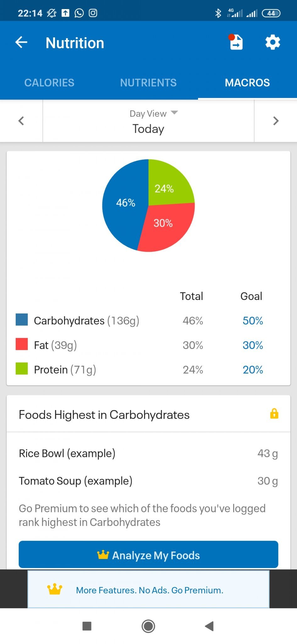Go to the next day with the right chevron

point(276,121)
